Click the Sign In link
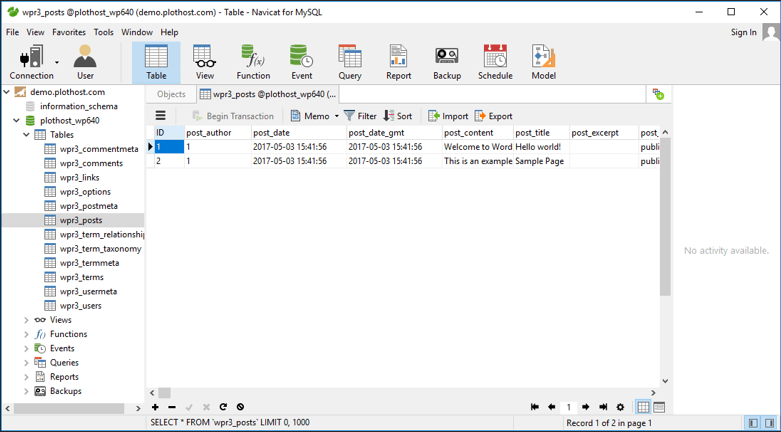Image resolution: width=781 pixels, height=432 pixels. [744, 32]
